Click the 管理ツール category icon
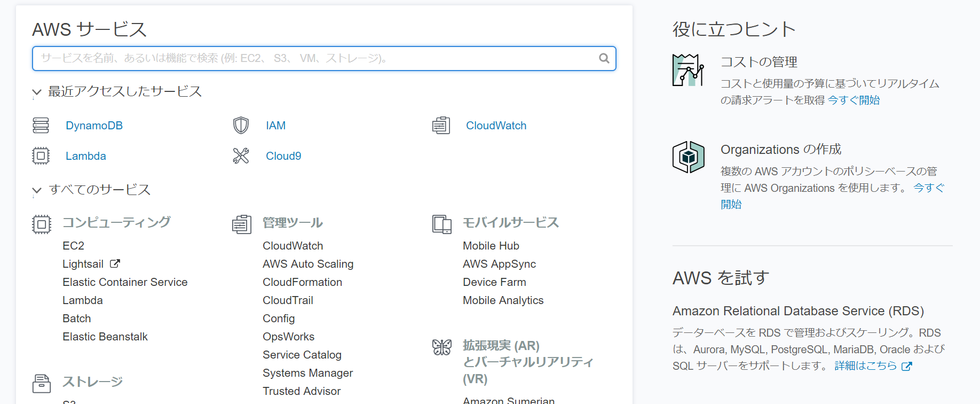The image size is (980, 404). pyautogui.click(x=241, y=224)
